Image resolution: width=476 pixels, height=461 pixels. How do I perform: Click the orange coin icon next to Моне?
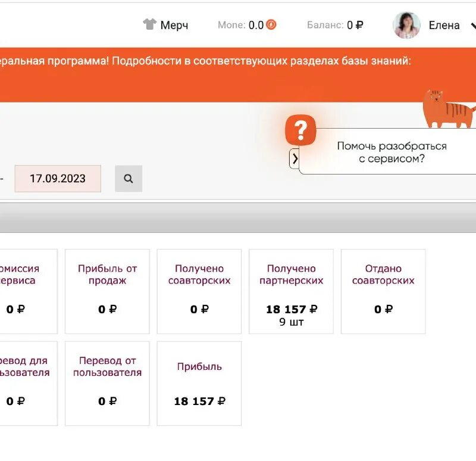271,26
